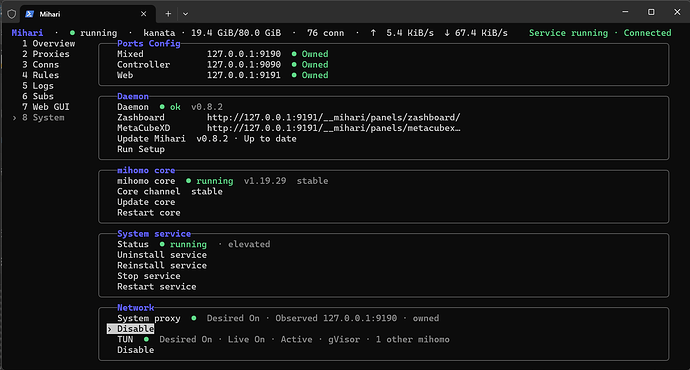690x370 pixels.
Task: Open the 4 Rules page
Action: (40, 75)
